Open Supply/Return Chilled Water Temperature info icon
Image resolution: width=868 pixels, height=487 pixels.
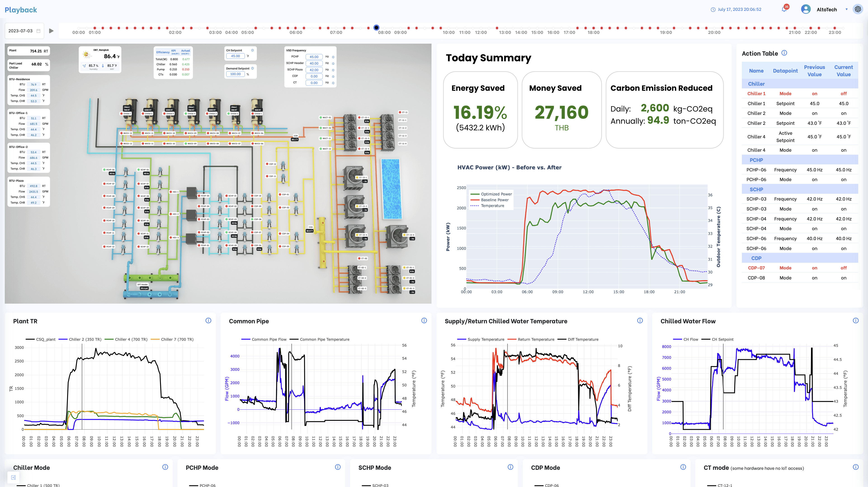[640, 321]
